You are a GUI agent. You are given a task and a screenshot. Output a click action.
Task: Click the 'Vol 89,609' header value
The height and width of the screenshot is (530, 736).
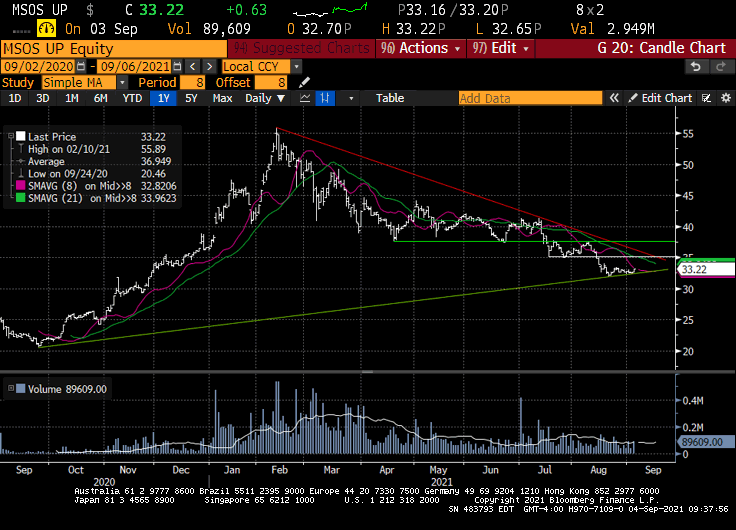coord(209,29)
